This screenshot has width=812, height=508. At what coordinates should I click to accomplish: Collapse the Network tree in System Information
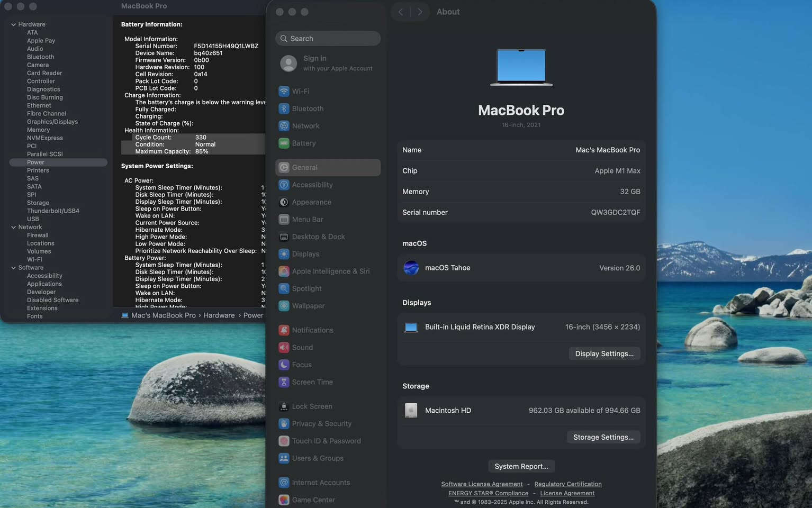coord(13,227)
